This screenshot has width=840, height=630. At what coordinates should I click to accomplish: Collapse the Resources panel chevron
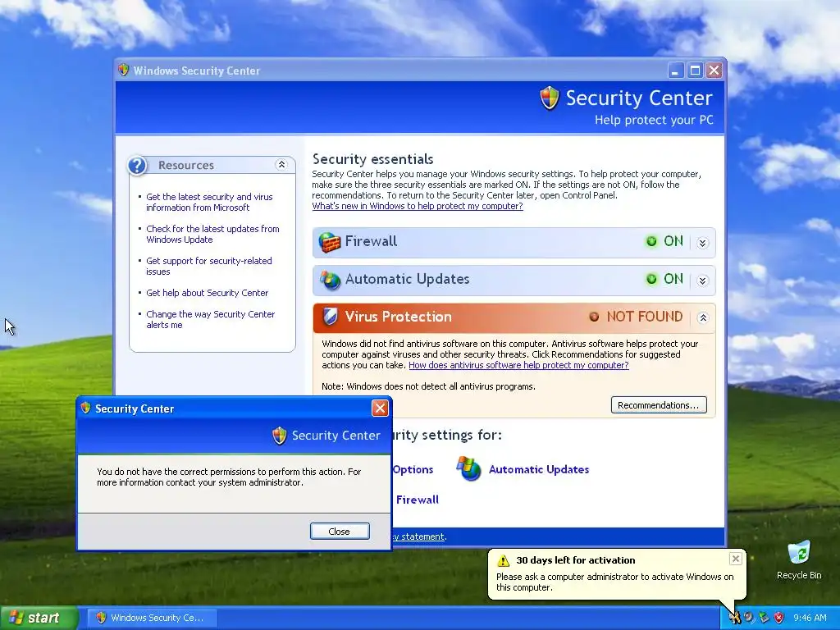coord(281,165)
